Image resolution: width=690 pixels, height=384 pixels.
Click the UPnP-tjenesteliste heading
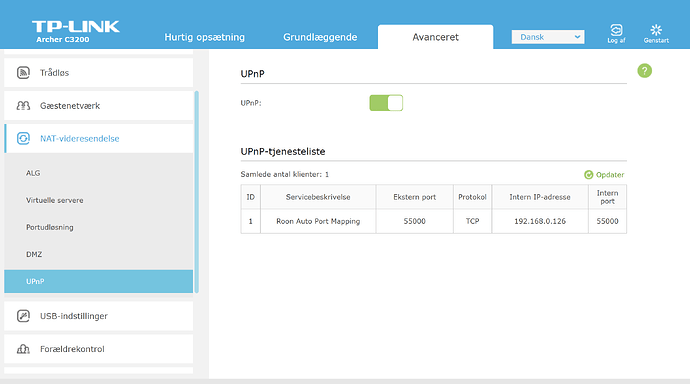pyautogui.click(x=283, y=151)
